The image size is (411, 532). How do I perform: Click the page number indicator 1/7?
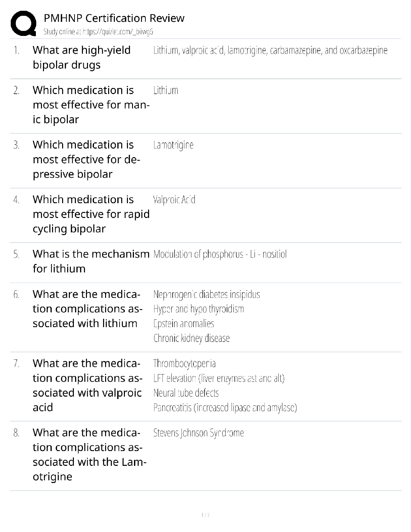pos(205,515)
